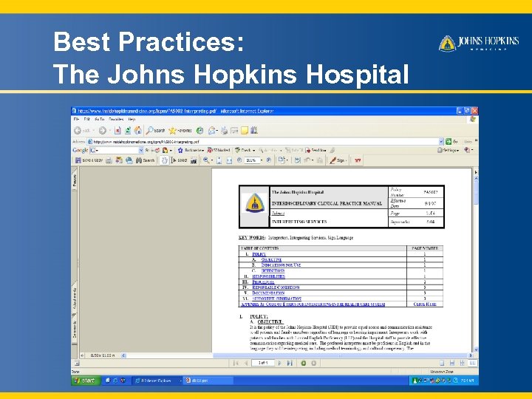The image size is (532, 399).
Task: Go to previous page of the PDF
Action: [x=246, y=364]
